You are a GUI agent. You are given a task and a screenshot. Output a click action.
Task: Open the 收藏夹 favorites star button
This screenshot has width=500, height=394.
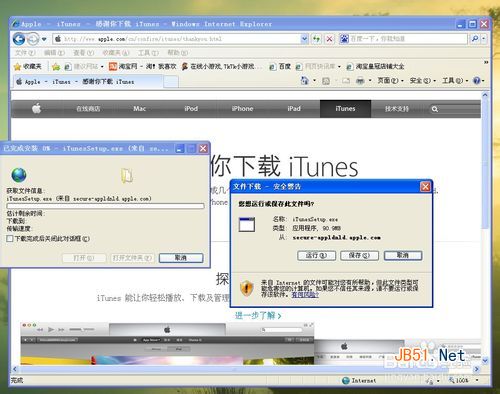tap(28, 66)
